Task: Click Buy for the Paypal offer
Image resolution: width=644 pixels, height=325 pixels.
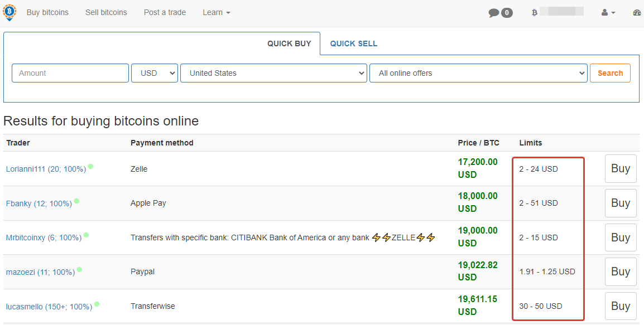Action: [x=621, y=271]
